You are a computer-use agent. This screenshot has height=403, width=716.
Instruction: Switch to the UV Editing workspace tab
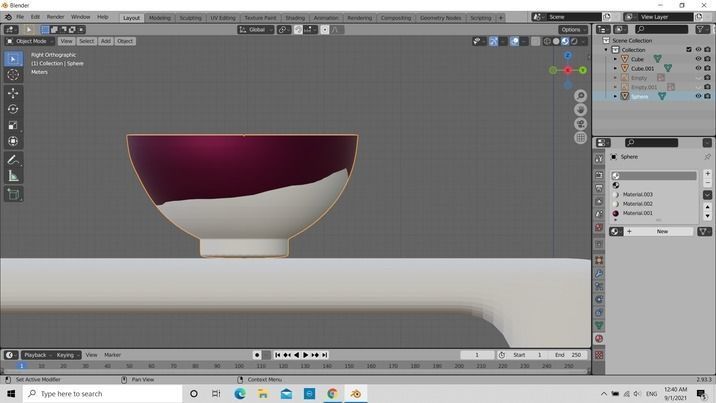coord(223,18)
